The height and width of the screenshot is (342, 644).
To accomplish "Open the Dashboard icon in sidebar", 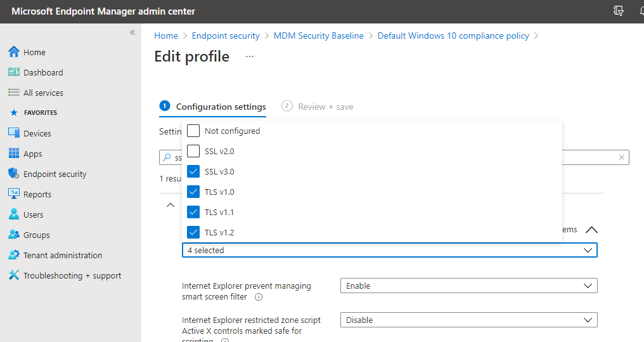I will click(x=14, y=72).
